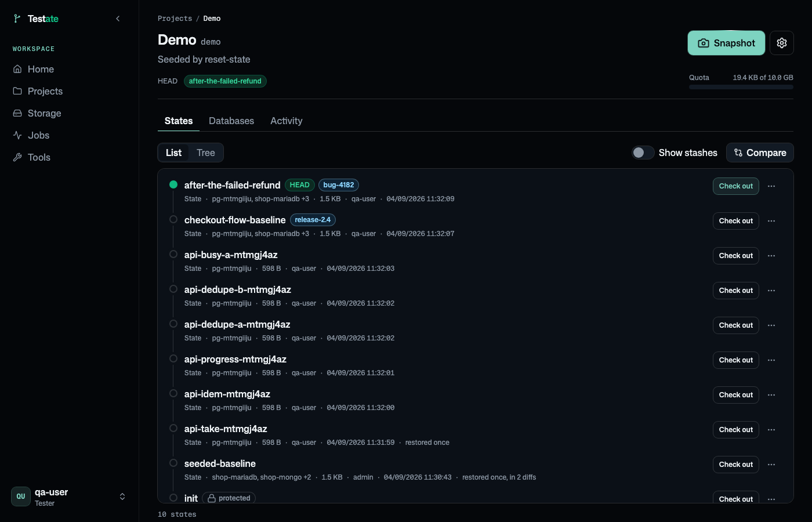Check out the seeded-baseline state
812x522 pixels.
click(736, 465)
